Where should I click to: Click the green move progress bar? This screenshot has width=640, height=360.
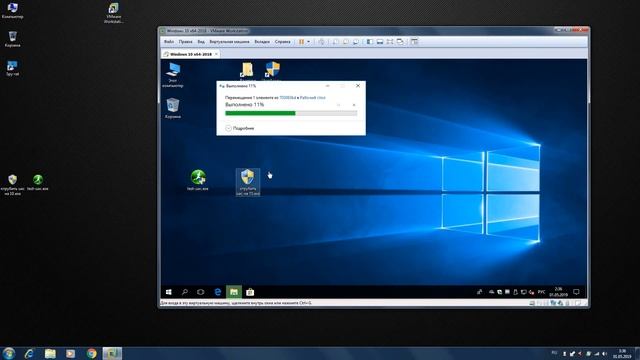pyautogui.click(x=291, y=113)
